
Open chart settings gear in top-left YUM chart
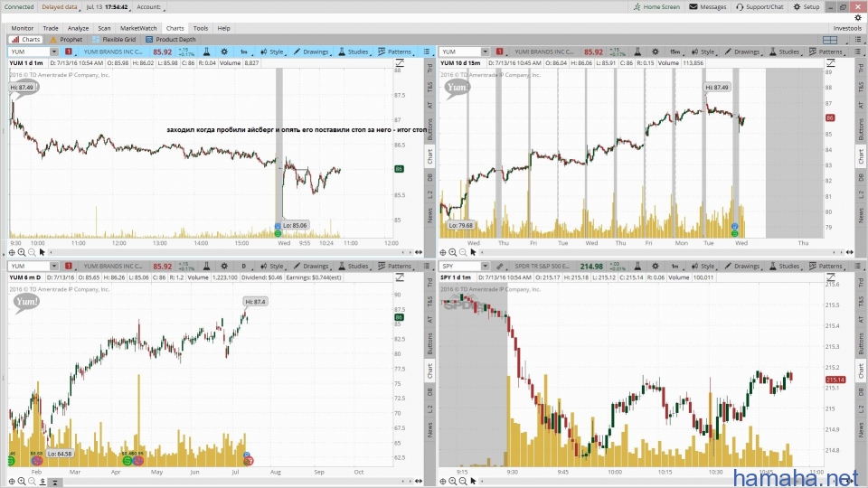pyautogui.click(x=222, y=52)
